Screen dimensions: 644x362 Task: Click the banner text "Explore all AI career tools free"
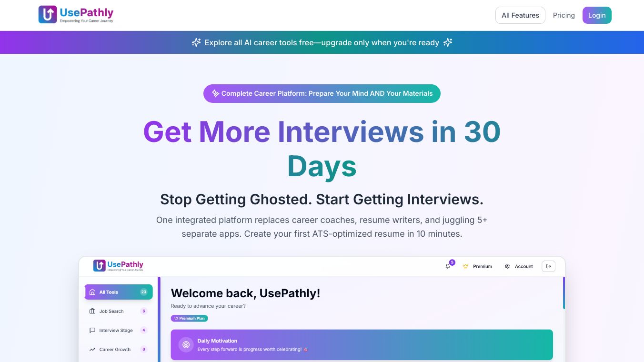259,42
